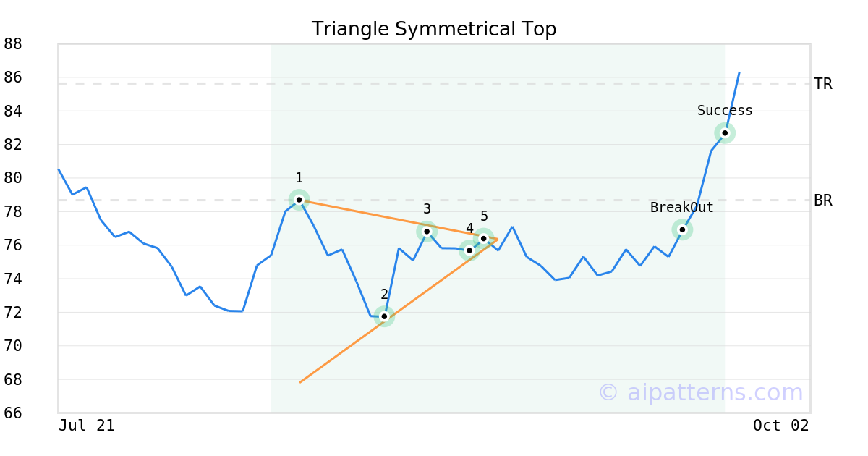Click the 66 value on the price axis
868x456 pixels.
click(13, 413)
